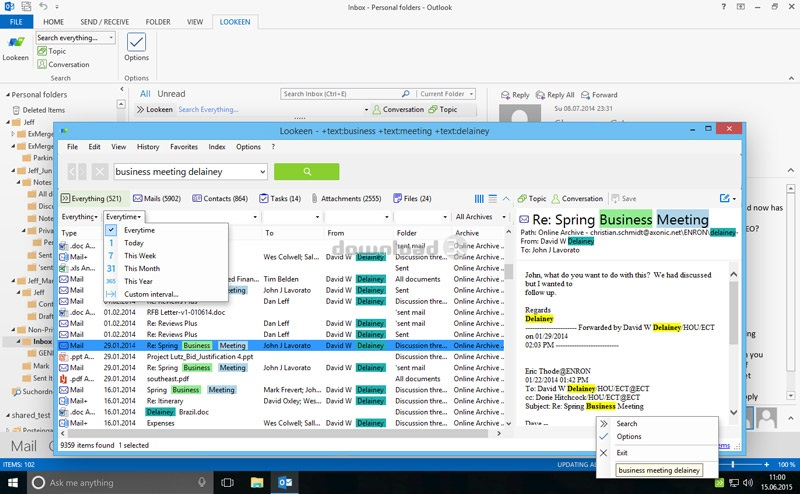Open the Favorites menu in Lookeen
Screen dimensions: 800x494
tap(184, 146)
